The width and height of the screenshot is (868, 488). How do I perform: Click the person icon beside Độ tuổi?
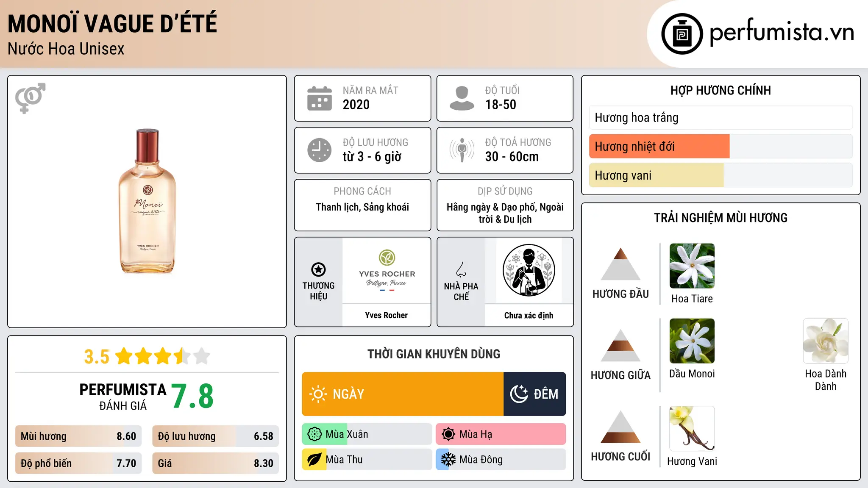point(462,98)
